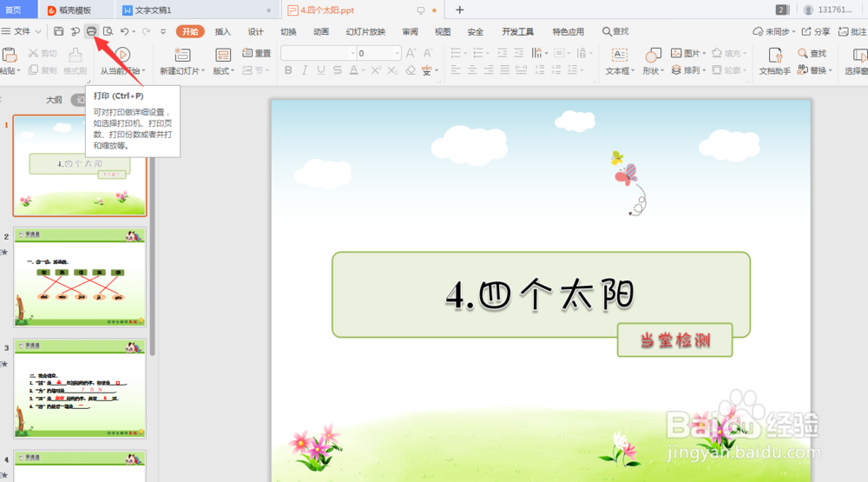
Task: Center align text
Action: click(x=472, y=70)
